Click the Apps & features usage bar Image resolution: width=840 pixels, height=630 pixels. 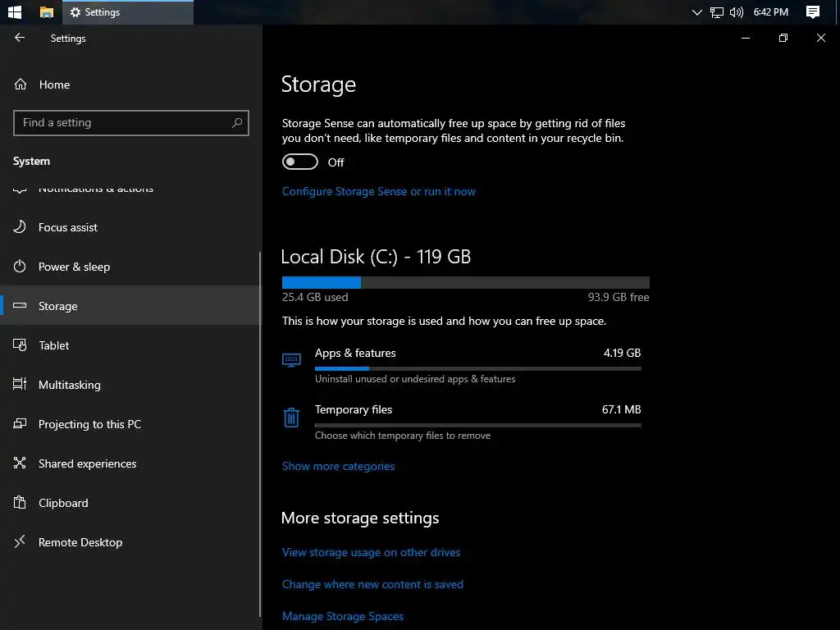coord(478,368)
